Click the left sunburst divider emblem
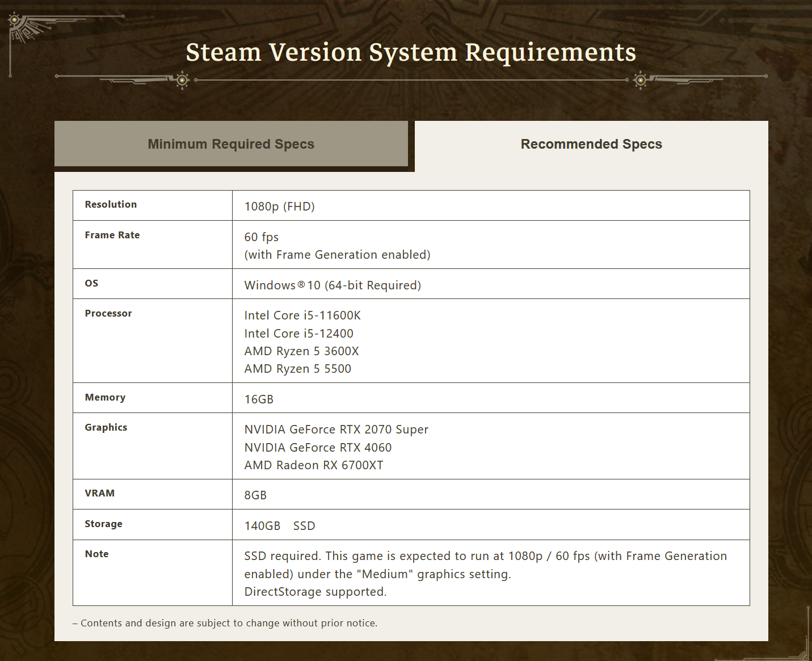The height and width of the screenshot is (661, 812). 182,81
